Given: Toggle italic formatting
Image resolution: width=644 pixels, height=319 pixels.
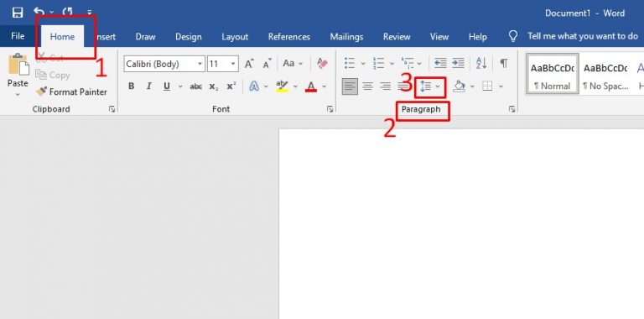Looking at the screenshot, I should tap(149, 86).
